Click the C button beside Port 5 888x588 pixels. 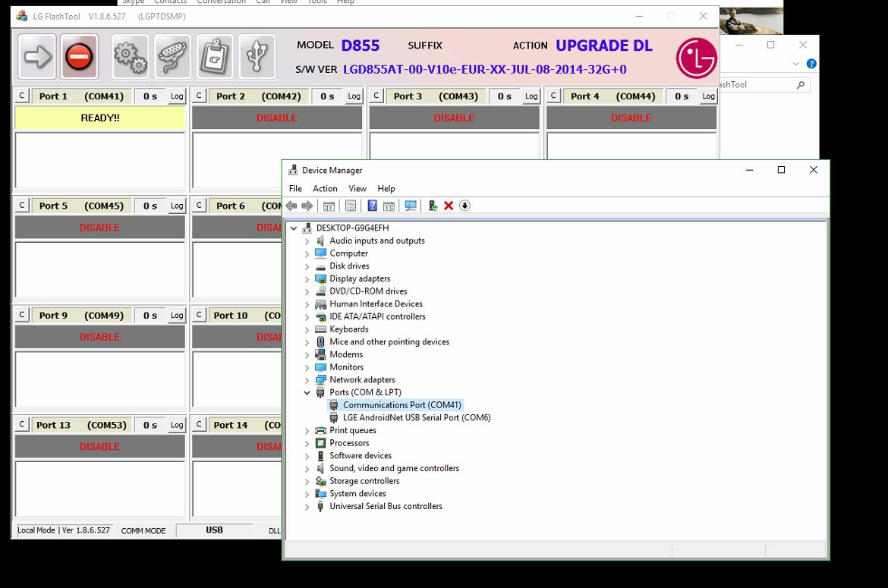click(x=22, y=206)
